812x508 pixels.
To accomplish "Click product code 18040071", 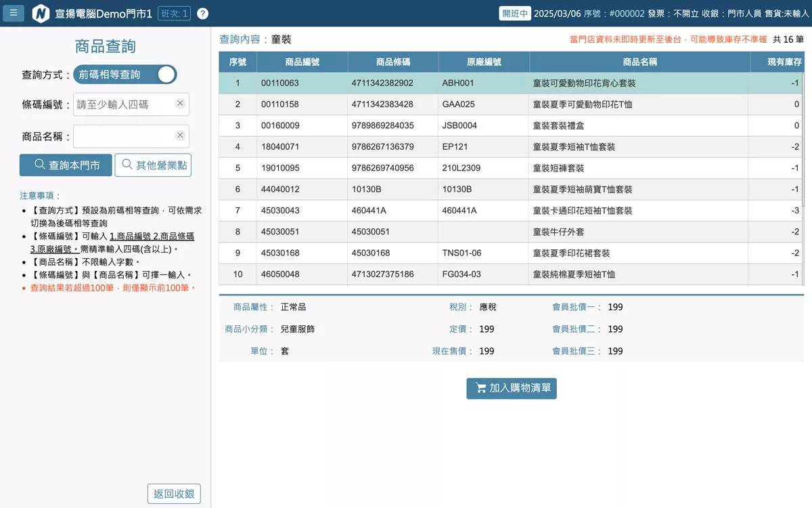I will [x=280, y=147].
